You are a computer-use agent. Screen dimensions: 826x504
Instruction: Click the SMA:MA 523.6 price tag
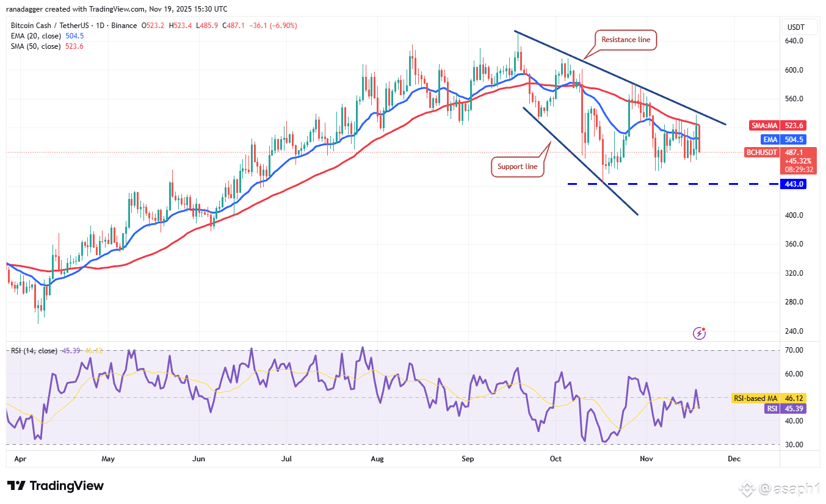[778, 125]
